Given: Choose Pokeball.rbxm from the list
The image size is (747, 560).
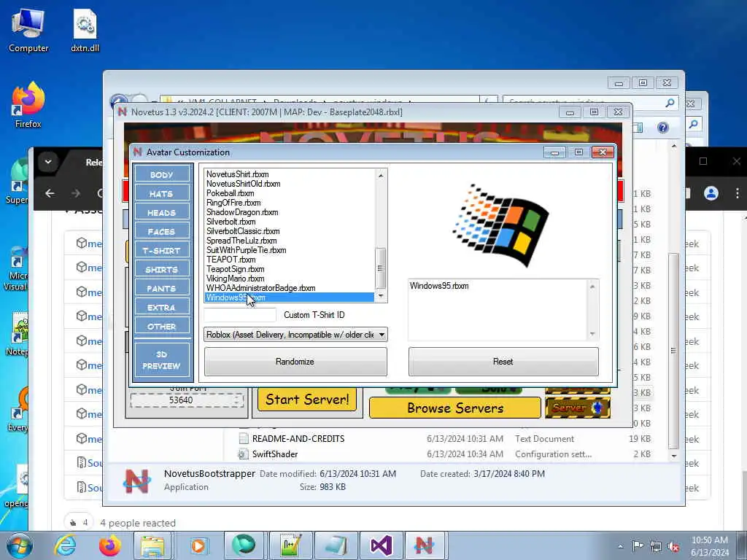Looking at the screenshot, I should [x=230, y=193].
